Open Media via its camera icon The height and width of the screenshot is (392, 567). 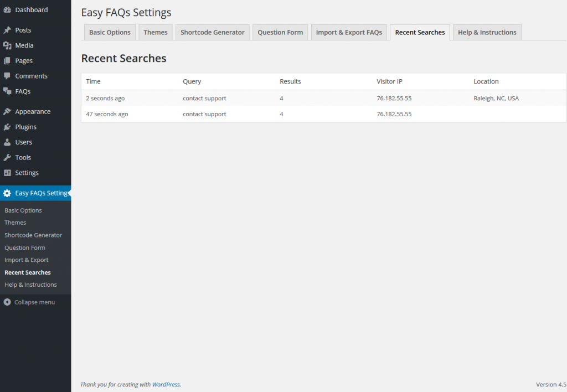coord(7,45)
